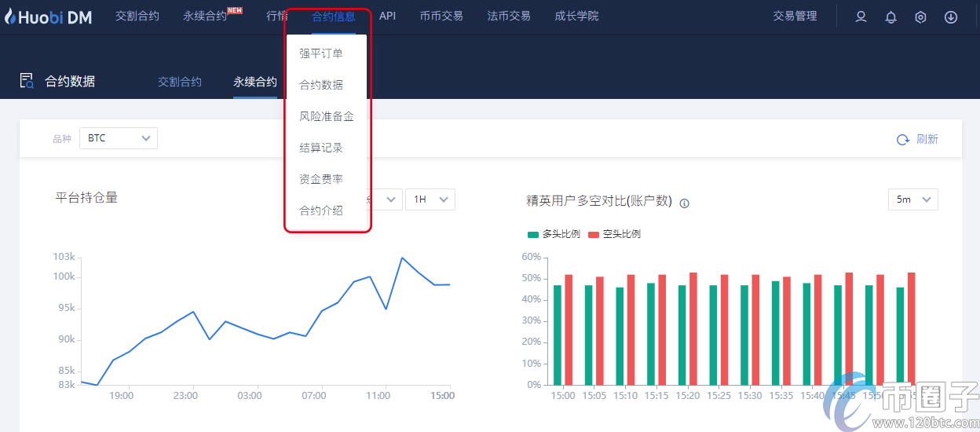The image size is (980, 432).
Task: Click the 合约数据 page title icon
Action: coord(27,81)
